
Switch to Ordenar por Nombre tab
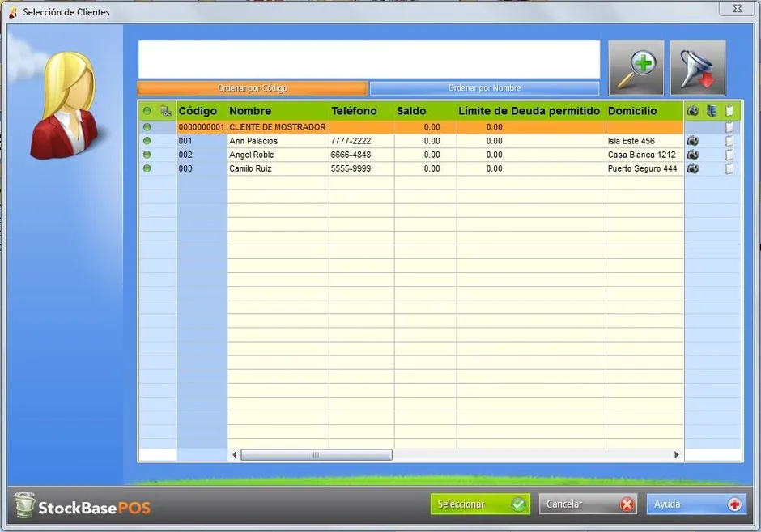(x=484, y=88)
